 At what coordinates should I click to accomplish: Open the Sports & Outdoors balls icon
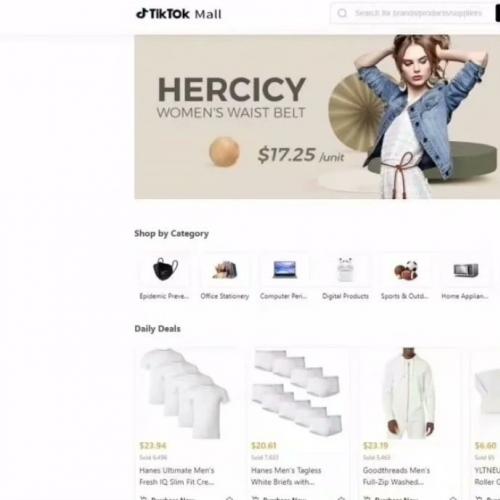(x=406, y=270)
